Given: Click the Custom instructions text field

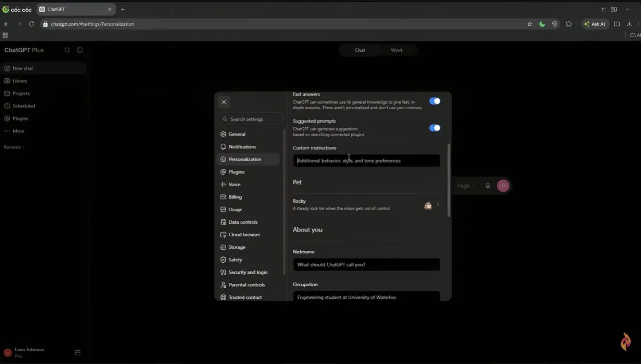Looking at the screenshot, I should tap(367, 161).
